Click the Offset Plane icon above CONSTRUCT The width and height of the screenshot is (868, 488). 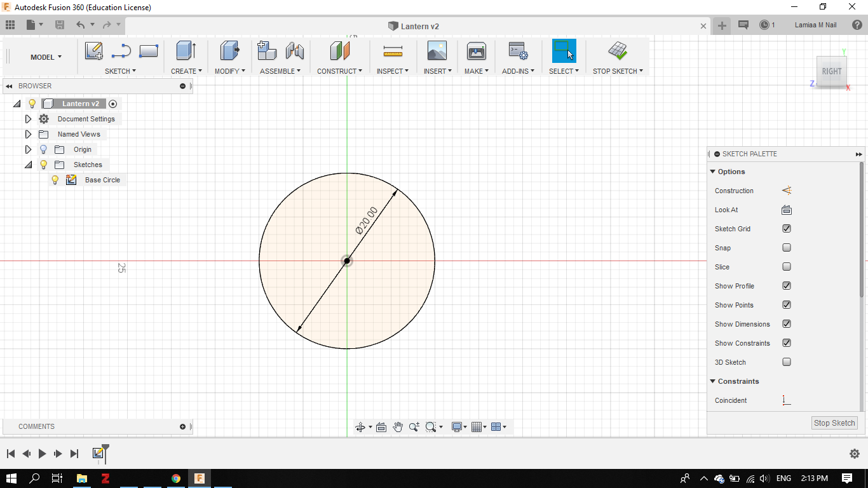coord(339,51)
